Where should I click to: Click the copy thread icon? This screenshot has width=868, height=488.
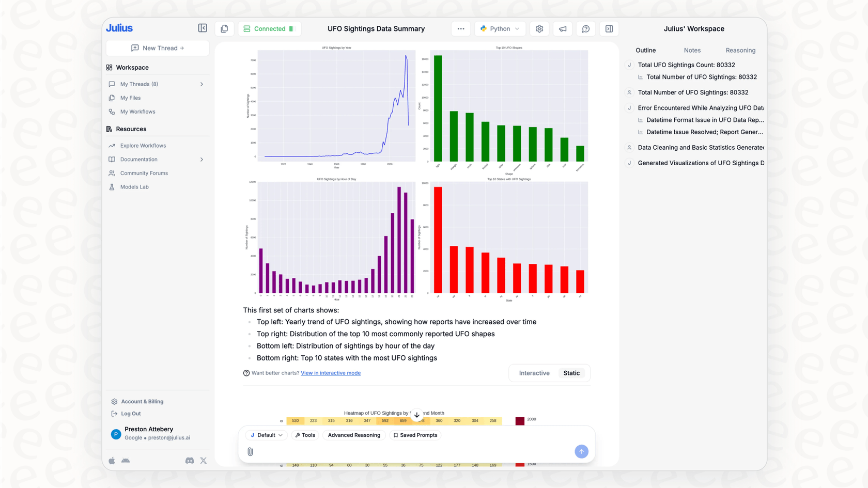point(224,29)
